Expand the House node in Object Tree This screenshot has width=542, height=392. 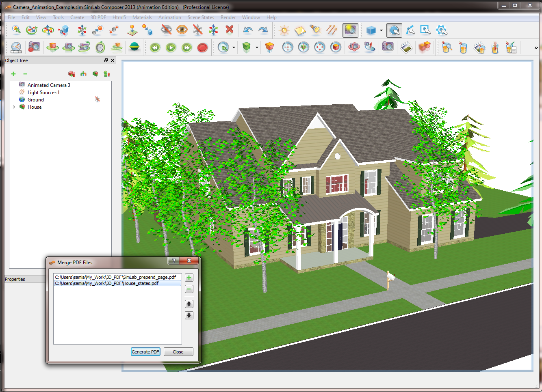tap(14, 107)
